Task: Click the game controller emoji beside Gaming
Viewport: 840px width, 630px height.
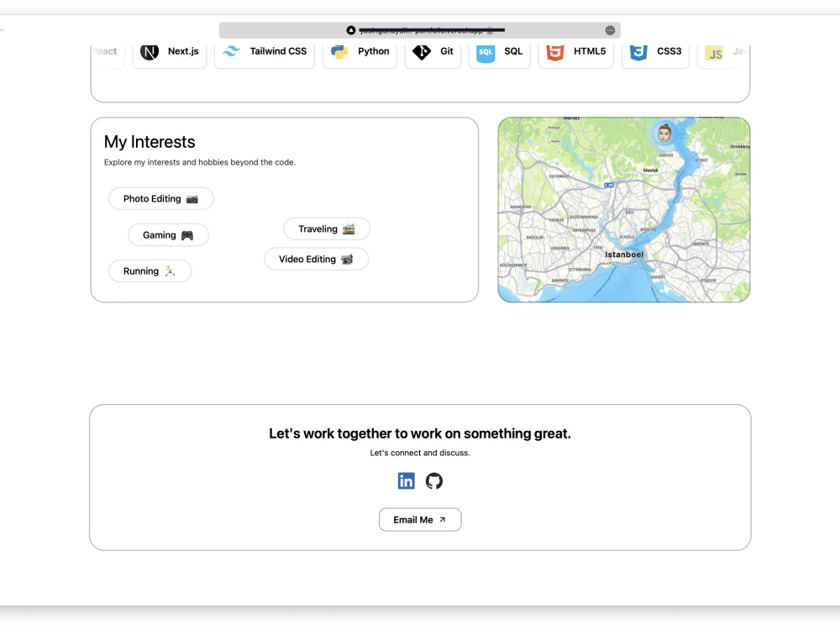Action: pos(187,235)
